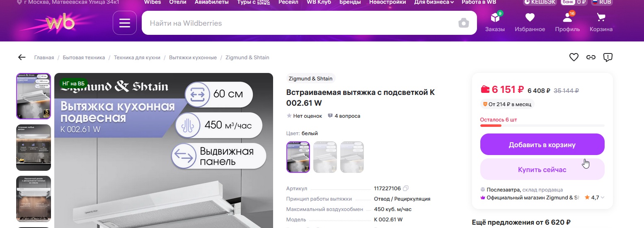This screenshot has height=228, width=644.
Task: Open склад продавца delivery link
Action: point(542,190)
